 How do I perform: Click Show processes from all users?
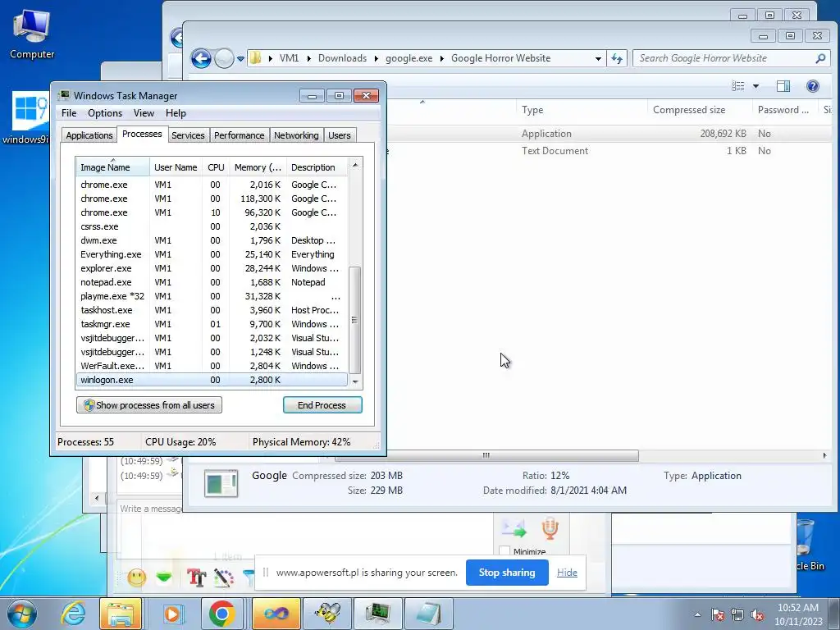pos(149,405)
